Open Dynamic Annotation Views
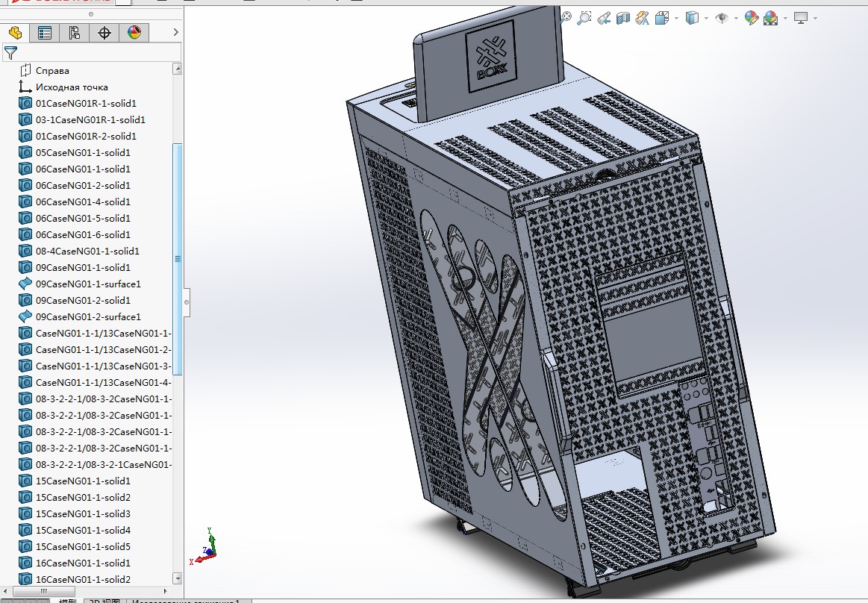The height and width of the screenshot is (603, 868). pos(642,18)
